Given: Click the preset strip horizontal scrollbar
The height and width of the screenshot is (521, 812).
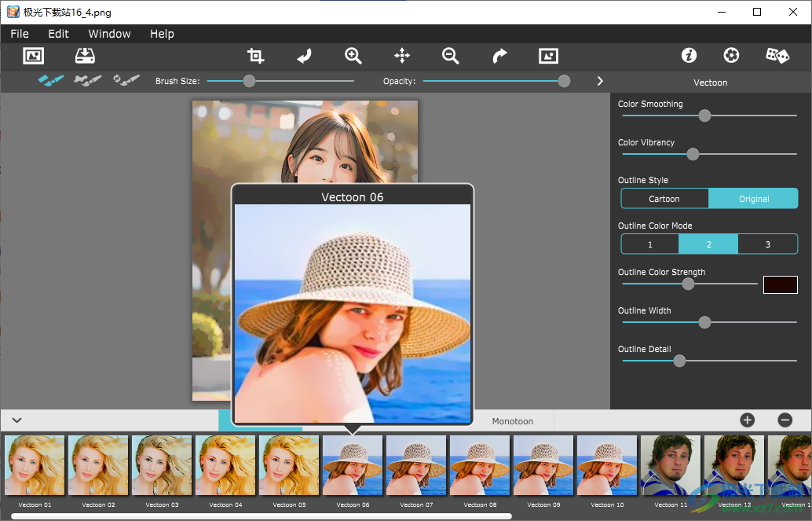Looking at the screenshot, I should point(262,516).
